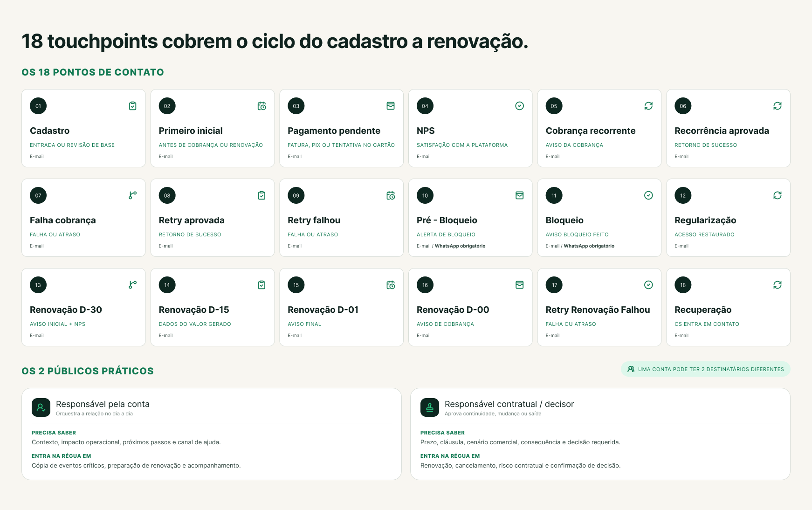Viewport: 812px width, 510px height.
Task: Click 'AVISO INICIAL + NPS' subtitle
Action: [x=58, y=324]
